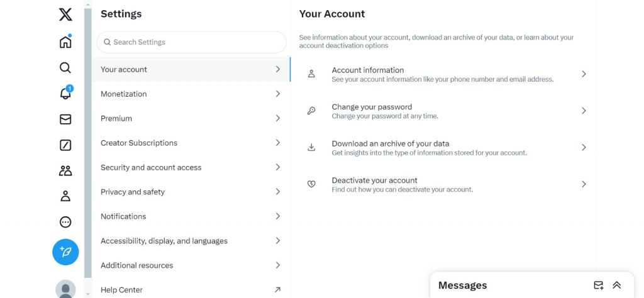The height and width of the screenshot is (298, 644).
Task: Compose new message in Messages drawer
Action: coord(599,285)
